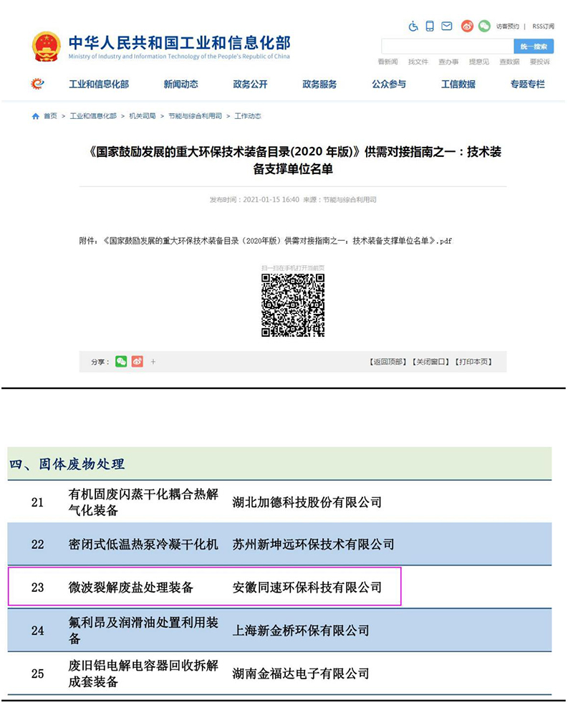Share the article via the WeChat icon
The image size is (573, 728).
pyautogui.click(x=121, y=362)
